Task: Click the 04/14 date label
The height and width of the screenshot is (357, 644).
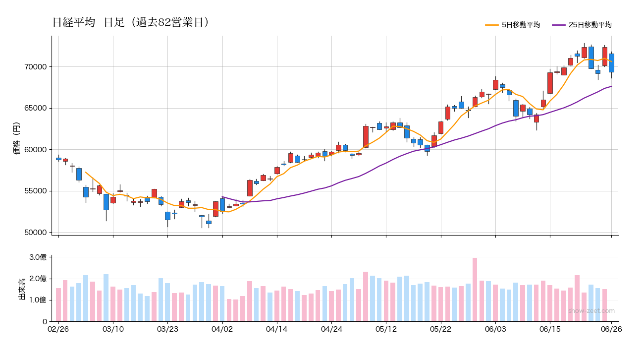Action: pos(277,329)
